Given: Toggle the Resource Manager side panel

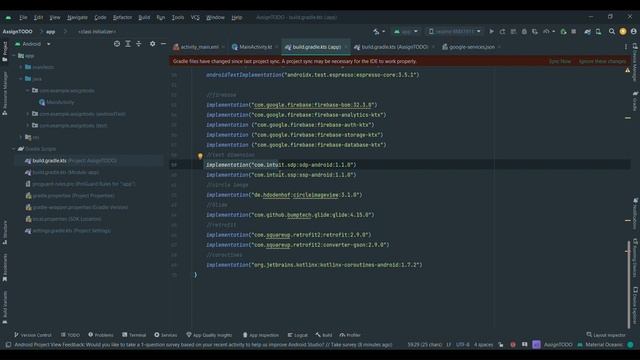Looking at the screenshot, I should click(5, 93).
